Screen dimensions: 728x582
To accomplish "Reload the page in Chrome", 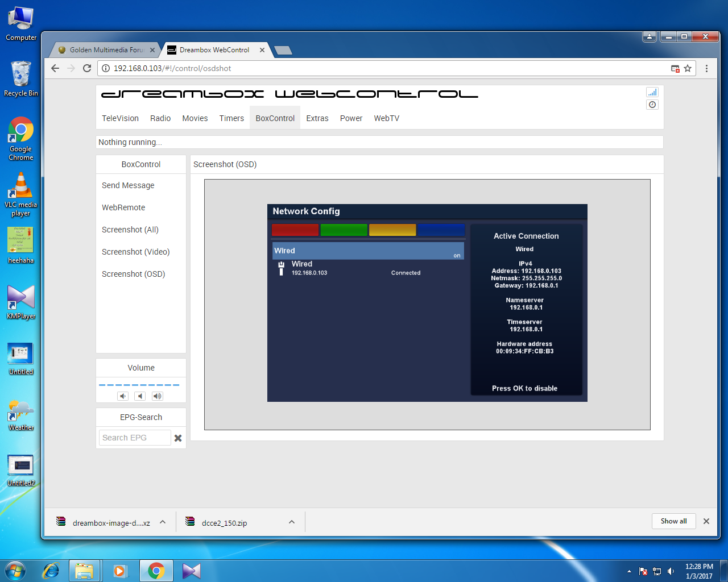I will 87,68.
